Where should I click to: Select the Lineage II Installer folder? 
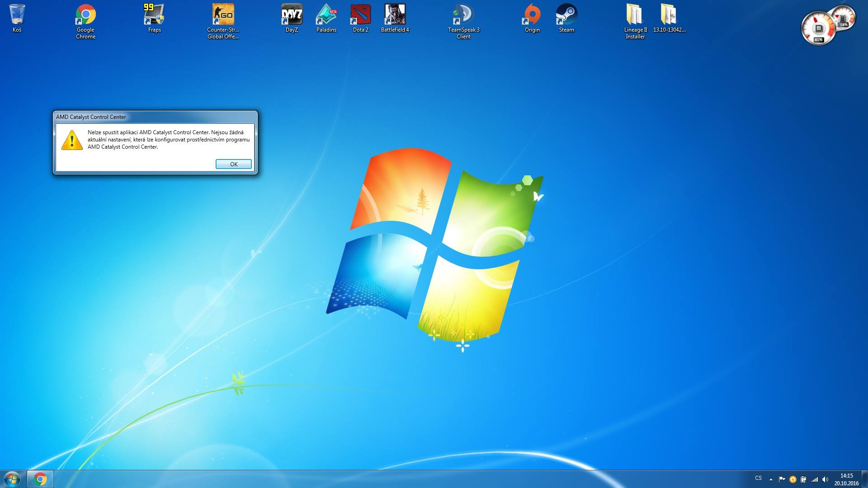(x=635, y=22)
